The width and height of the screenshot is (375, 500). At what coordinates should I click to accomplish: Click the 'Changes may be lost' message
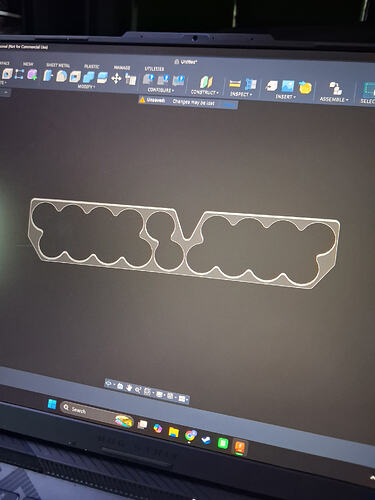tap(193, 102)
